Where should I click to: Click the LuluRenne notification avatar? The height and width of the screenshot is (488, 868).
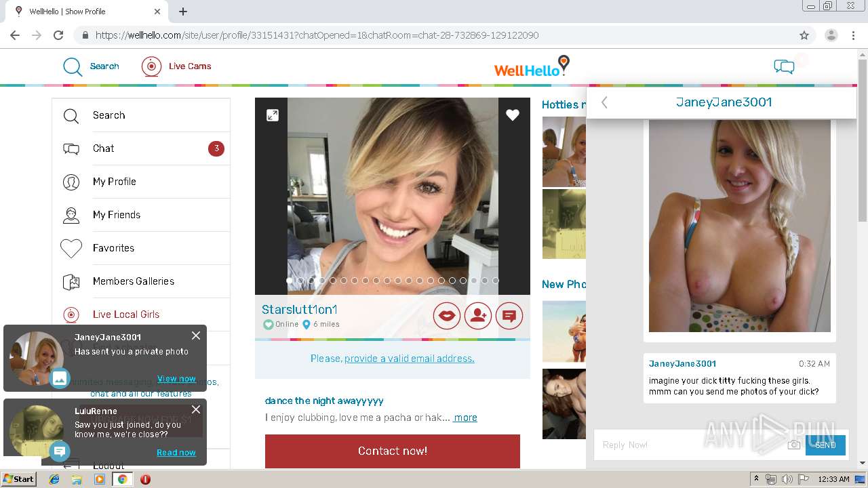tap(35, 431)
